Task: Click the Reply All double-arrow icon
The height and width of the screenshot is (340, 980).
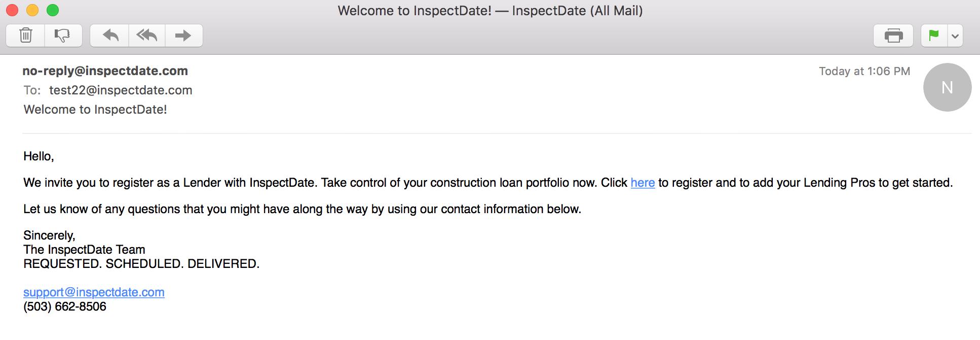Action: pos(147,36)
